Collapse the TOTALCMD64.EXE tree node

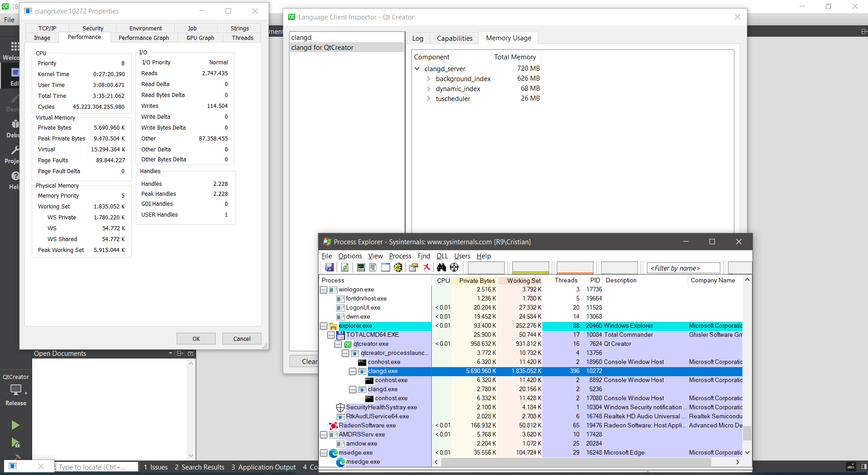[331, 335]
